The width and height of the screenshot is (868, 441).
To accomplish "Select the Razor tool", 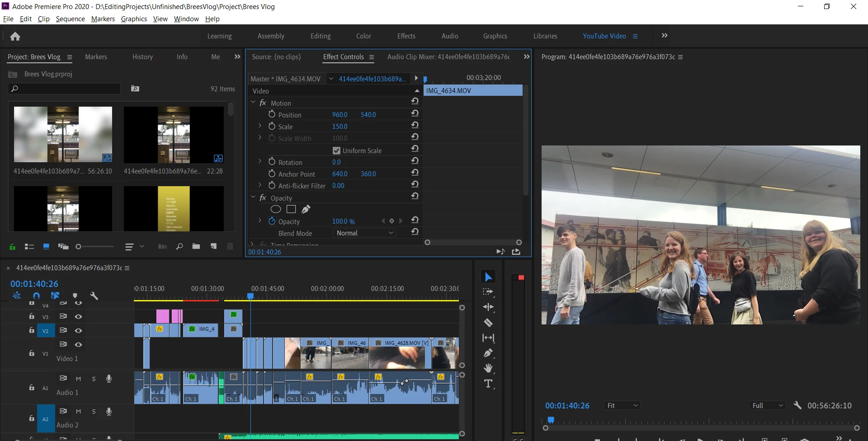I will click(x=488, y=323).
